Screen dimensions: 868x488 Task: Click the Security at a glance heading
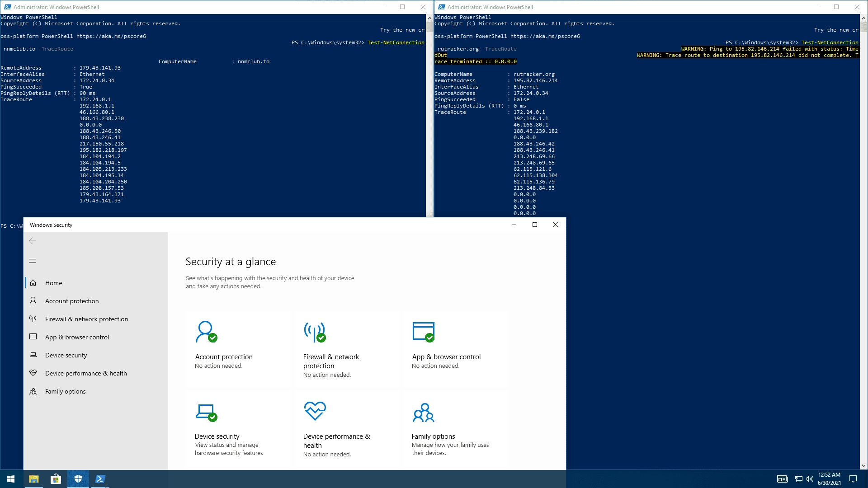(x=231, y=262)
